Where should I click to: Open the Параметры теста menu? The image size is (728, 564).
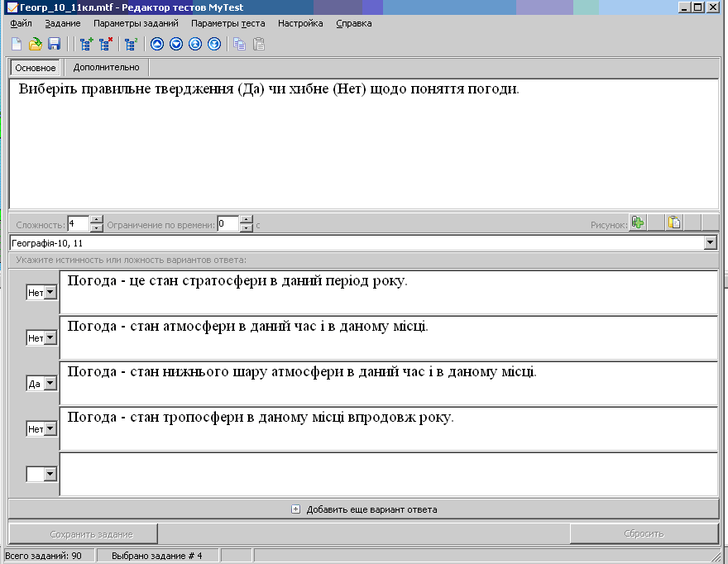pos(228,23)
